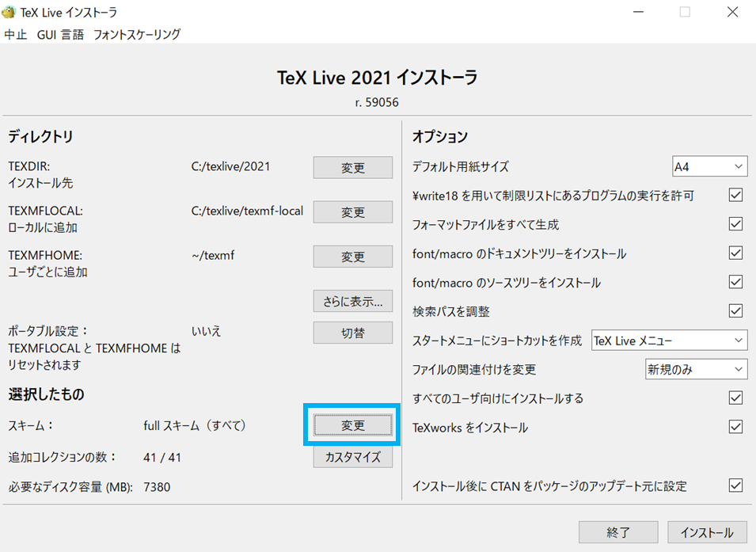Screen dimensions: 756x552
Task: Change the TEXMFLOCAL directory
Action: tap(352, 211)
